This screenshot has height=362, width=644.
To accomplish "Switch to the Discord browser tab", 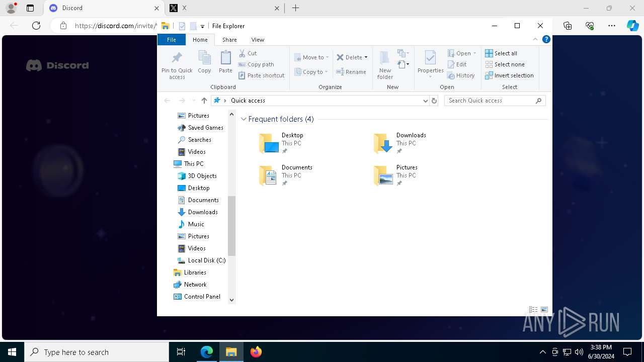I will click(104, 8).
